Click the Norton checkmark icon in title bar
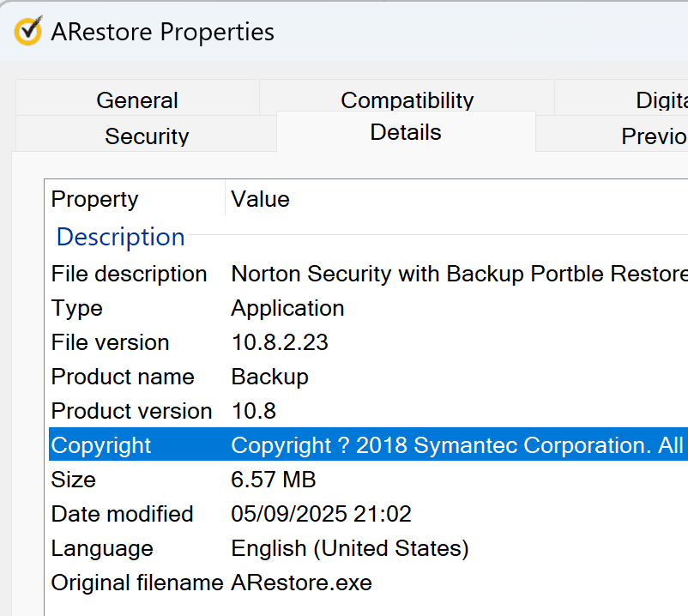 tap(28, 32)
